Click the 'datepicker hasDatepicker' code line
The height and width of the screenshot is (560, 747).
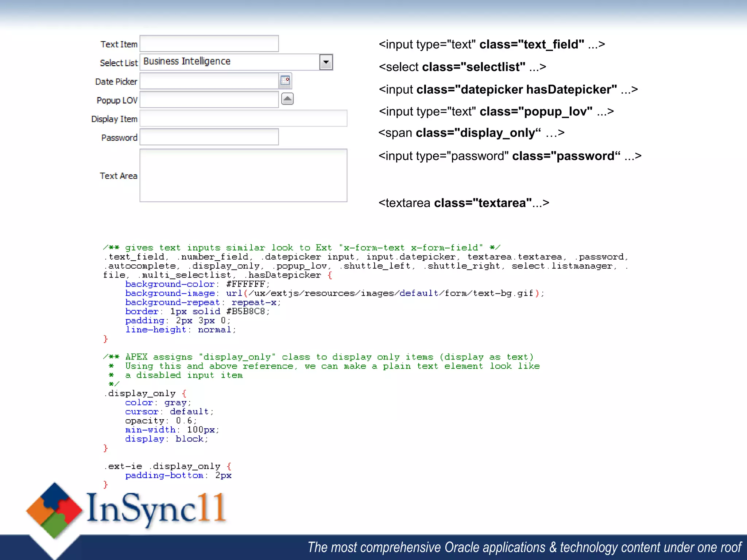pos(508,90)
